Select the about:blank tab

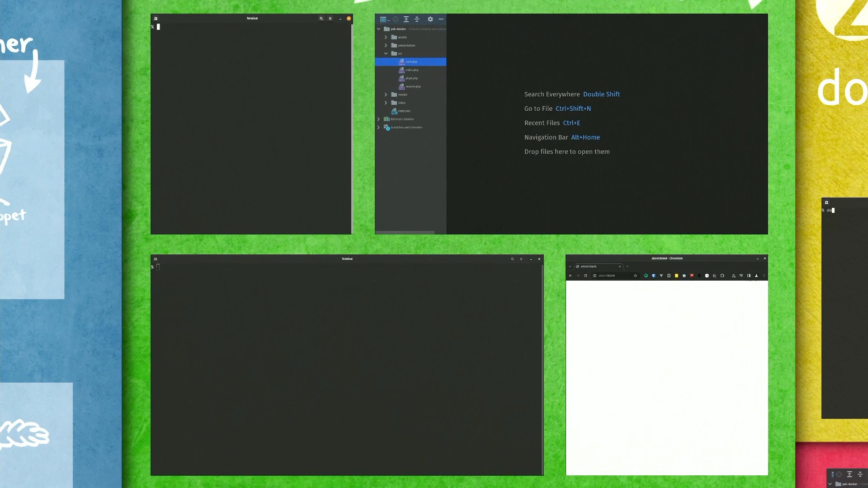598,267
